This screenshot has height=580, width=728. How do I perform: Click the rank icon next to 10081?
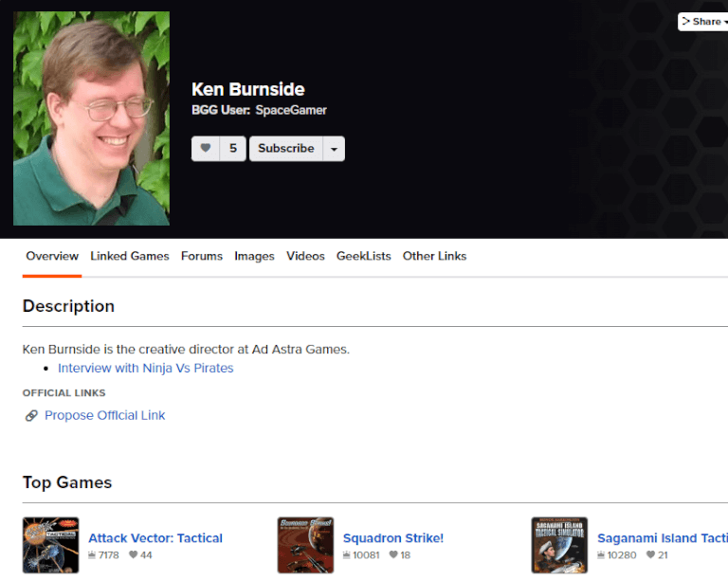pos(346,555)
